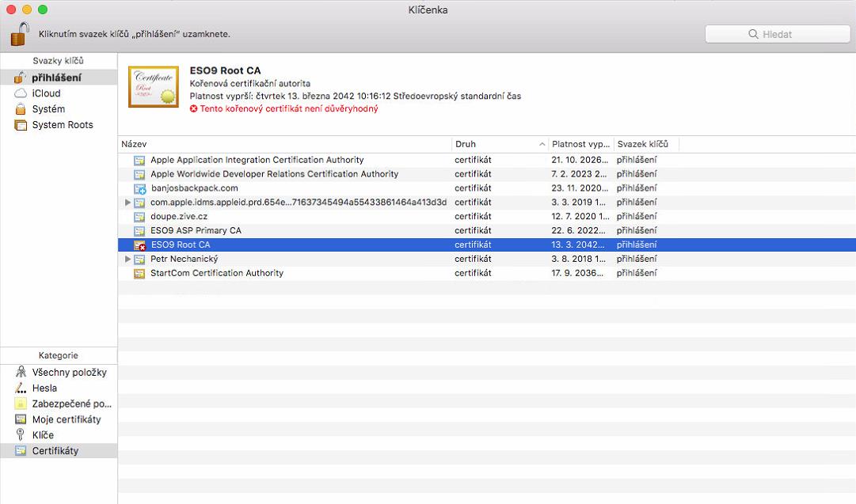Click StartCom root certificate icon

coord(139,274)
